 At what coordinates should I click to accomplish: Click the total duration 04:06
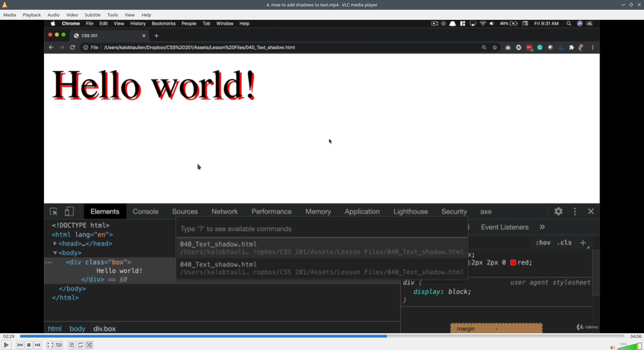pos(636,336)
